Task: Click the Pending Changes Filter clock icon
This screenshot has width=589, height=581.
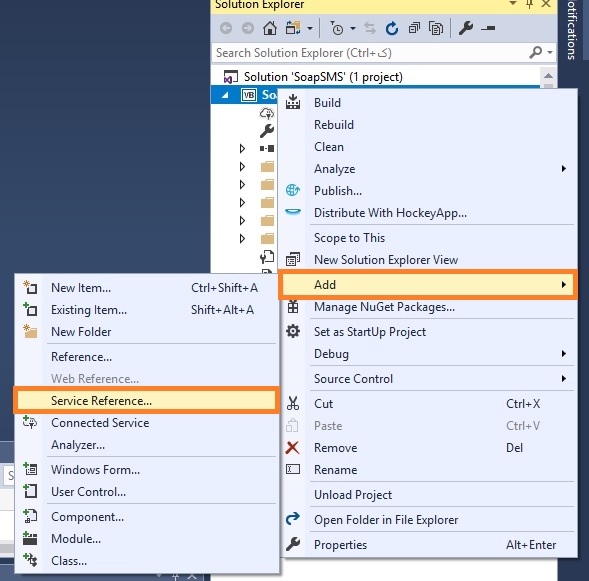Action: [x=337, y=28]
